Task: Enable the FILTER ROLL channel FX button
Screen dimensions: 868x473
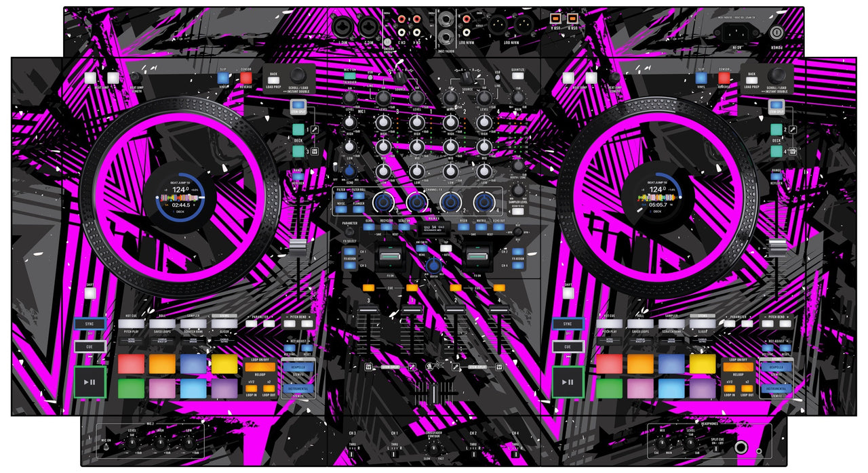Action: [360, 197]
